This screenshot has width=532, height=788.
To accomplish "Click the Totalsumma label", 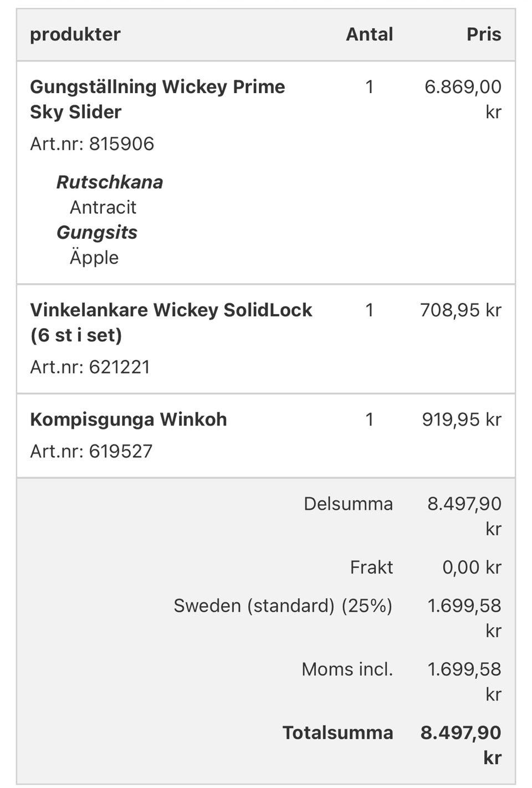I will 337,733.
